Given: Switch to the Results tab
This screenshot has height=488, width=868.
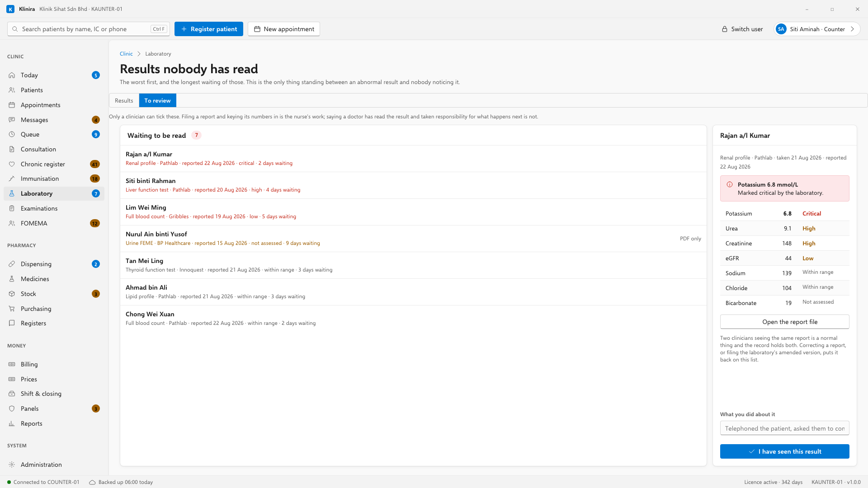Looking at the screenshot, I should click(x=124, y=100).
